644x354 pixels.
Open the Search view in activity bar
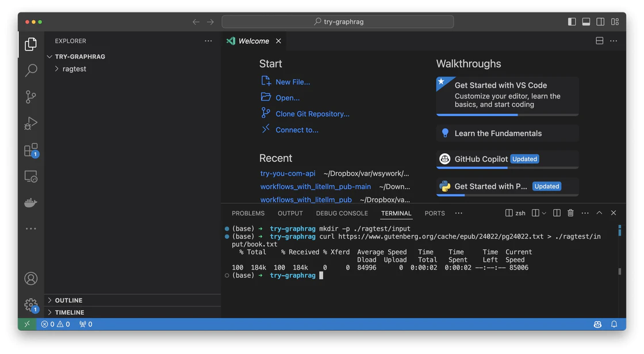(31, 70)
